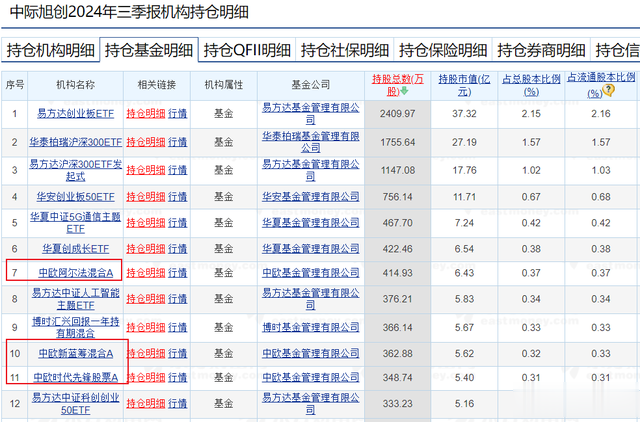Click 持仓明细 for 华夏创成长ETF row
This screenshot has height=422, width=640.
pos(146,249)
